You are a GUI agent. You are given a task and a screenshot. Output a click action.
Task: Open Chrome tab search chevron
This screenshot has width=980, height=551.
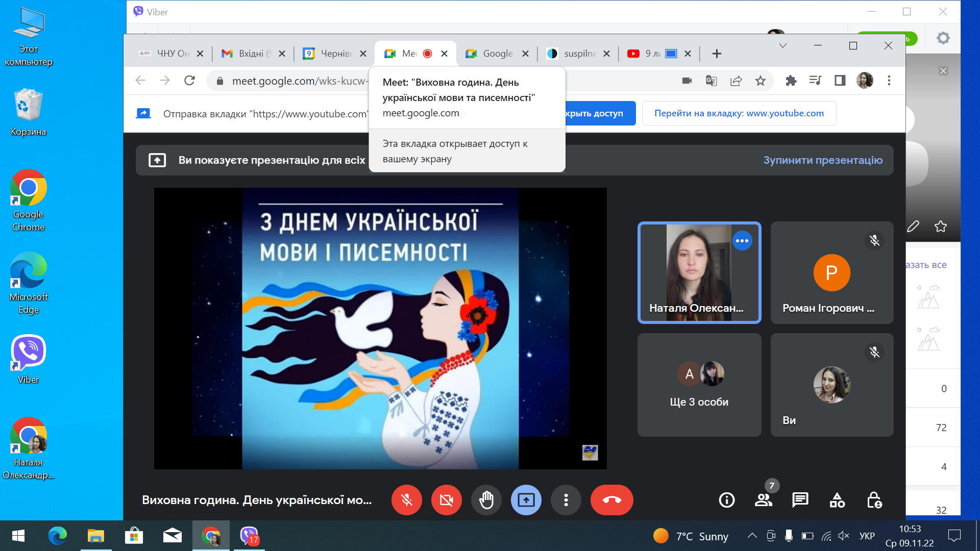pos(783,46)
